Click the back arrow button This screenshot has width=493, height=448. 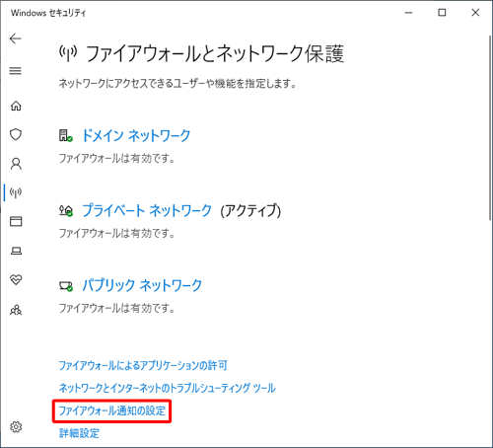(x=16, y=38)
